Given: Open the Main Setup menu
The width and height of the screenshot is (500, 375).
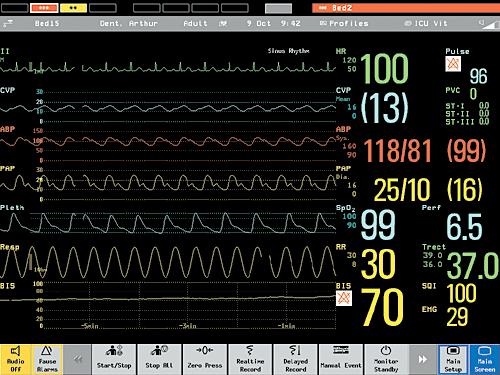Looking at the screenshot, I should 453,360.
